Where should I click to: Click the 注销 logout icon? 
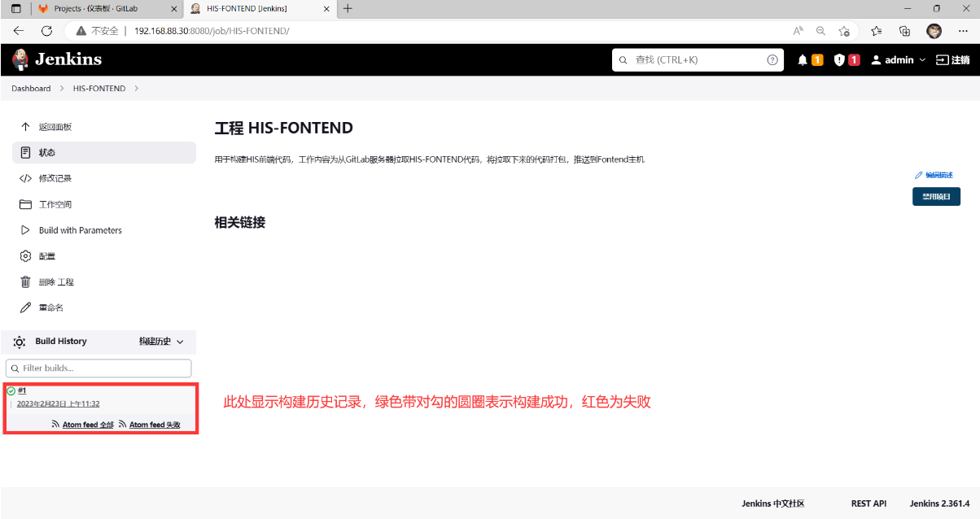point(942,60)
